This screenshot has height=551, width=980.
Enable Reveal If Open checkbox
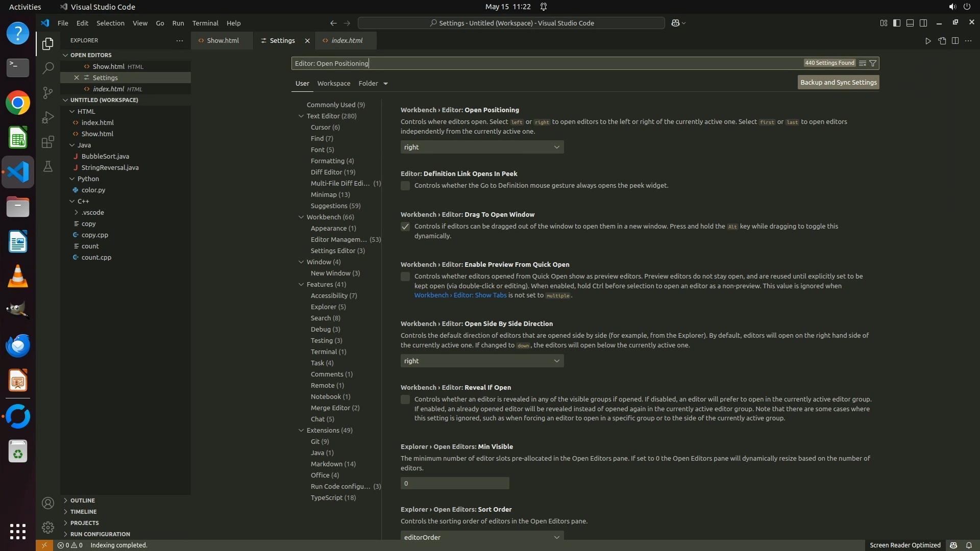[405, 399]
